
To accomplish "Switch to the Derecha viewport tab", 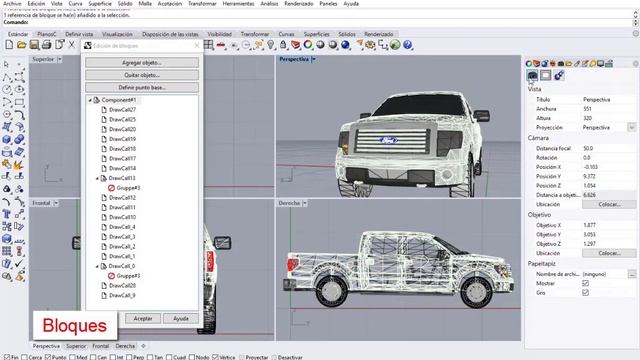I will [x=125, y=346].
